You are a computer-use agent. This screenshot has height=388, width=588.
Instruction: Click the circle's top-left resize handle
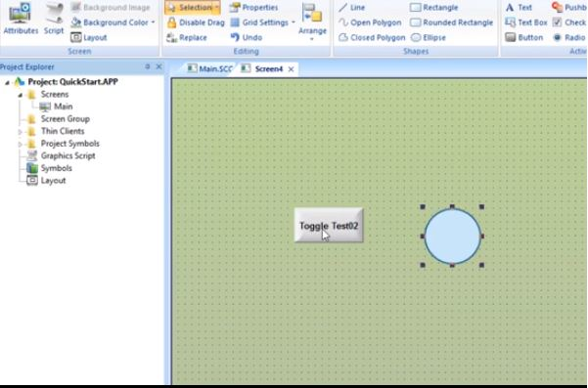pos(423,207)
